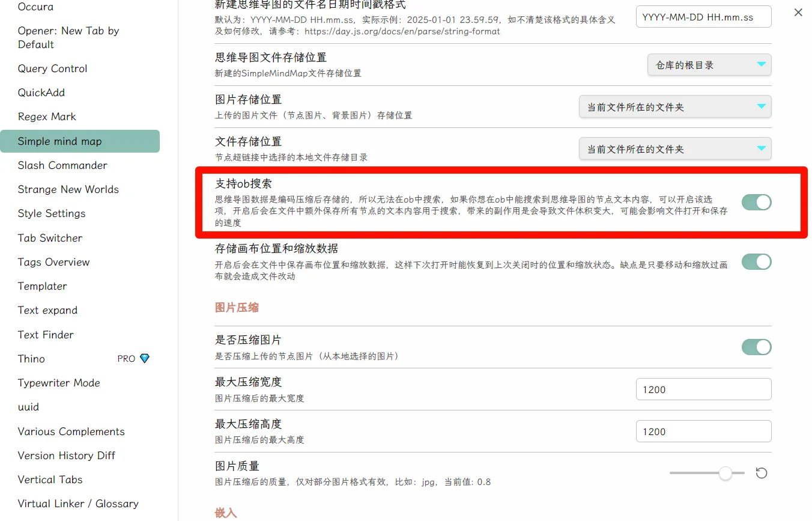812x521 pixels.
Task: Click the date format input showing YYYY-MM-DD HH.mm.ss
Action: pyautogui.click(x=703, y=16)
